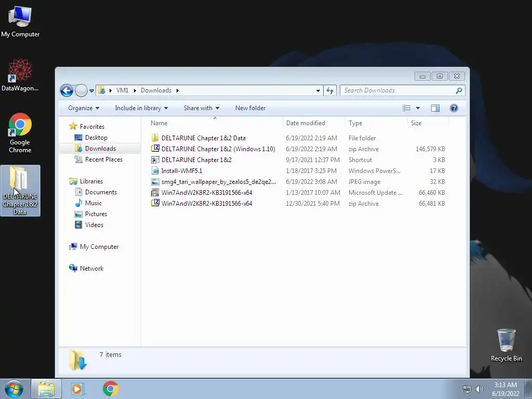Select the Google Chrome desktop shortcut
The width and height of the screenshot is (532, 399).
click(20, 132)
